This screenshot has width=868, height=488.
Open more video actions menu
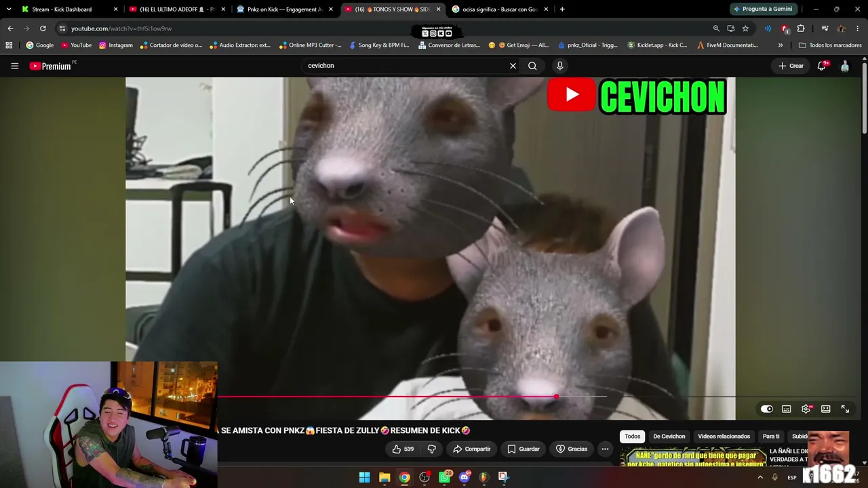click(605, 449)
